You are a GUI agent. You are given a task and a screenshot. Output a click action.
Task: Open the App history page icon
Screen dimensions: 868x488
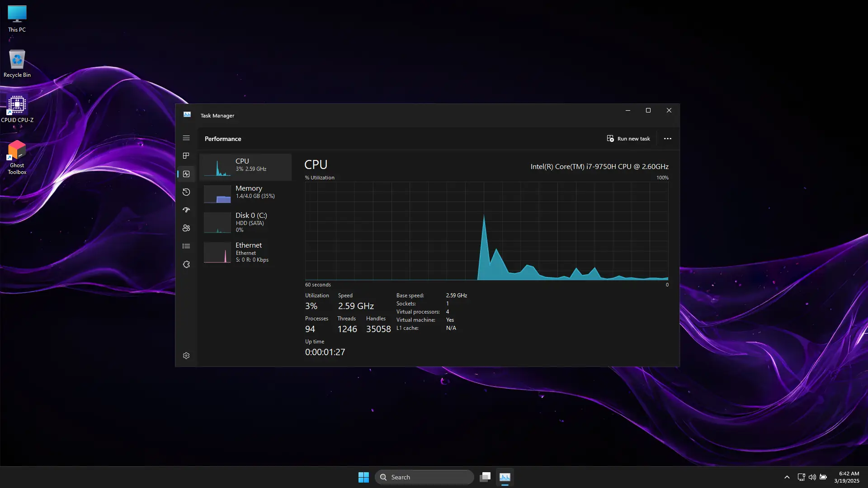[186, 192]
